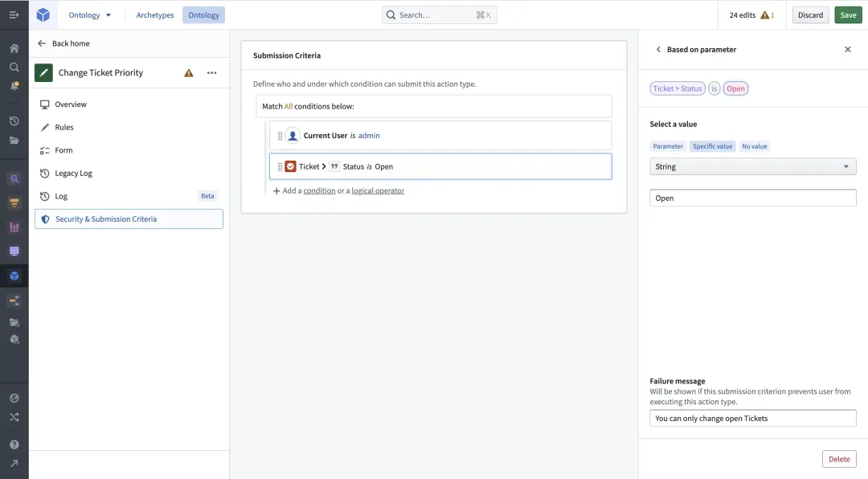Click the Failure message text field
Screen dimensions: 868x479
coord(752,419)
